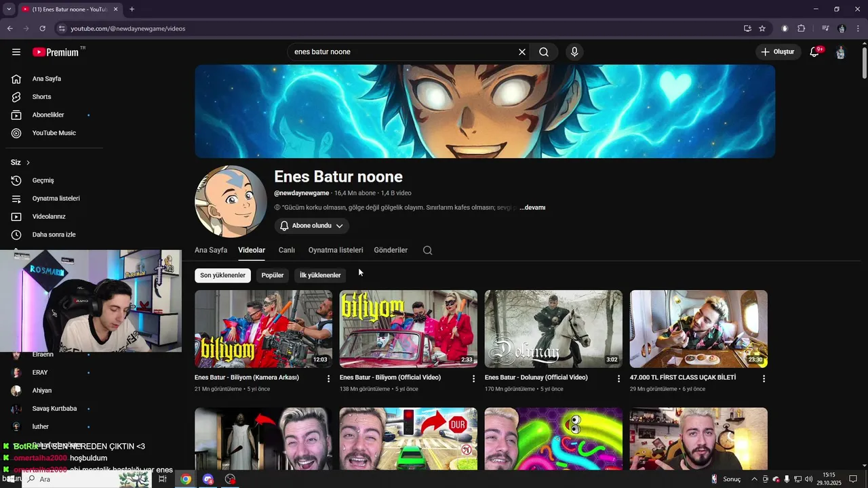This screenshot has height=488, width=868.
Task: Play Dolunay horse thumbnail
Action: pos(553,329)
